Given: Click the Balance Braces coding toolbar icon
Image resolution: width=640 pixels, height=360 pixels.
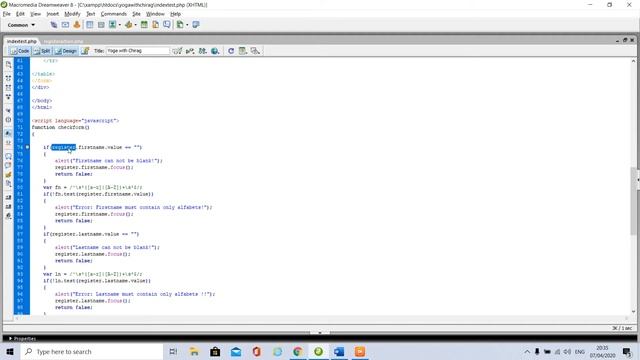Looking at the screenshot, I should pos(8,120).
